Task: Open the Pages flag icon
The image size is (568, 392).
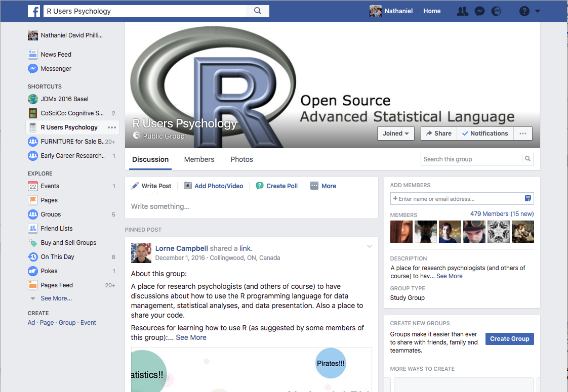Action: (x=33, y=200)
